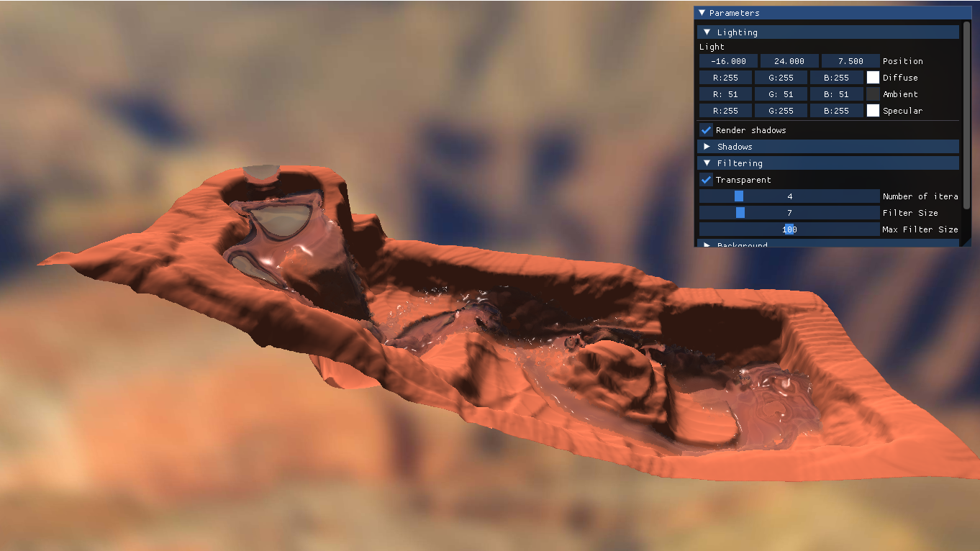The image size is (980, 551).
Task: Expand the Background section
Action: (x=827, y=245)
